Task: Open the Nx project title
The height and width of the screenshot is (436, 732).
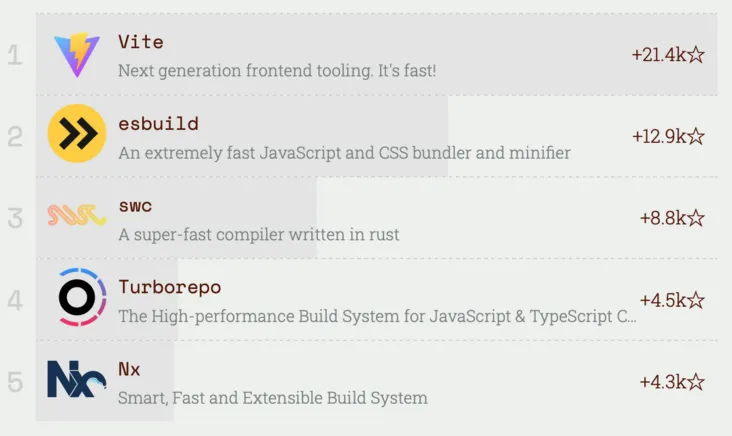Action: 129,369
